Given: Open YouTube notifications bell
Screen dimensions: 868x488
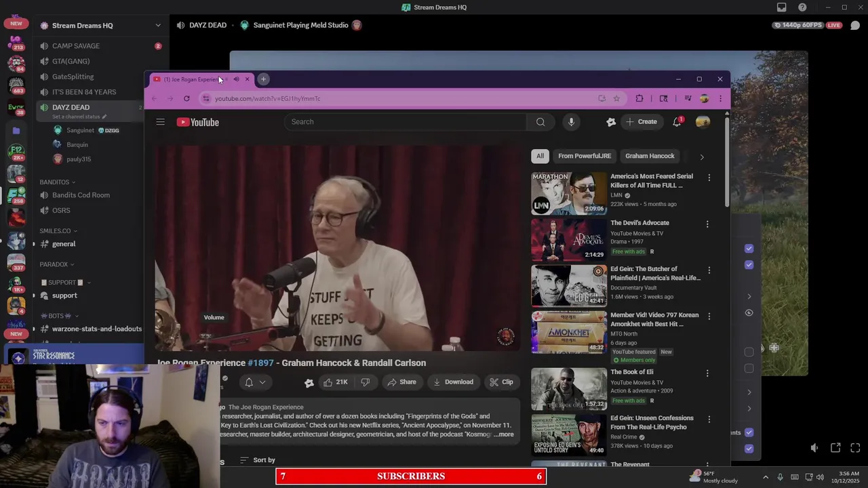Looking at the screenshot, I should coord(677,122).
